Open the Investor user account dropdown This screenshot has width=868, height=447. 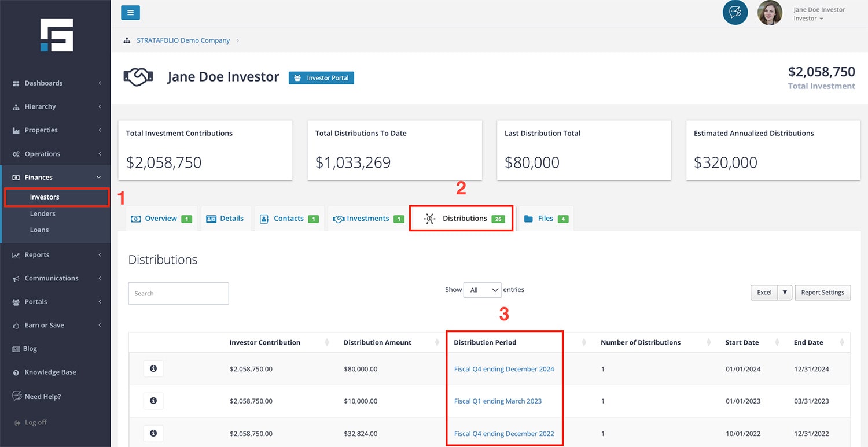(808, 19)
